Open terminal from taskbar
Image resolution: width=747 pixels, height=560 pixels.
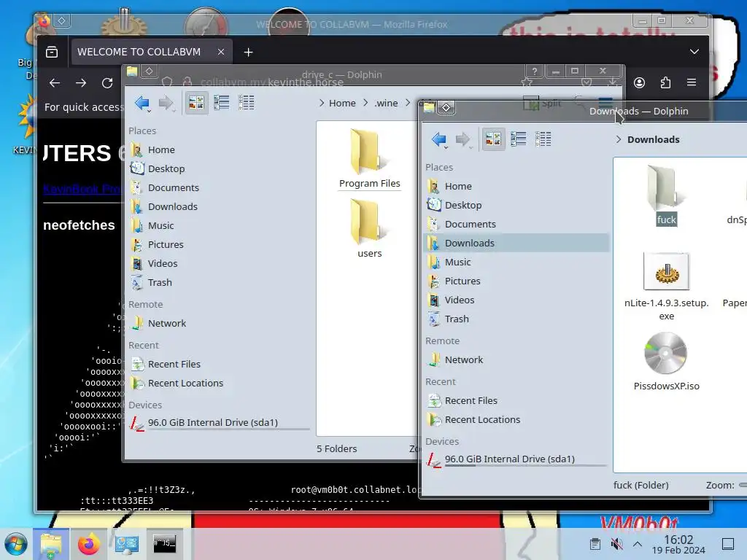point(164,544)
